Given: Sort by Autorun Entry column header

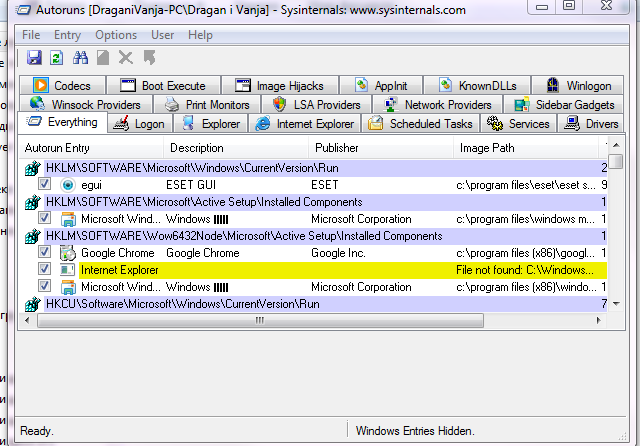Looking at the screenshot, I should click(x=91, y=148).
